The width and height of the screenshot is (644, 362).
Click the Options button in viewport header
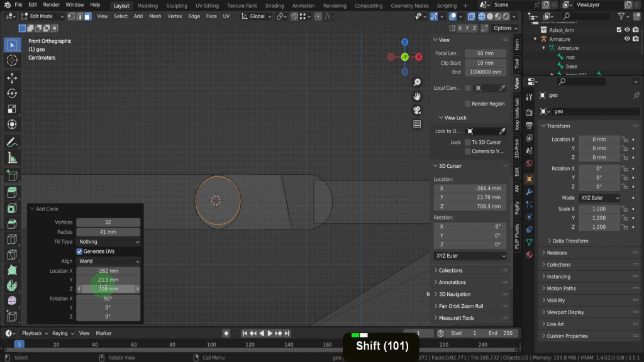pyautogui.click(x=503, y=28)
